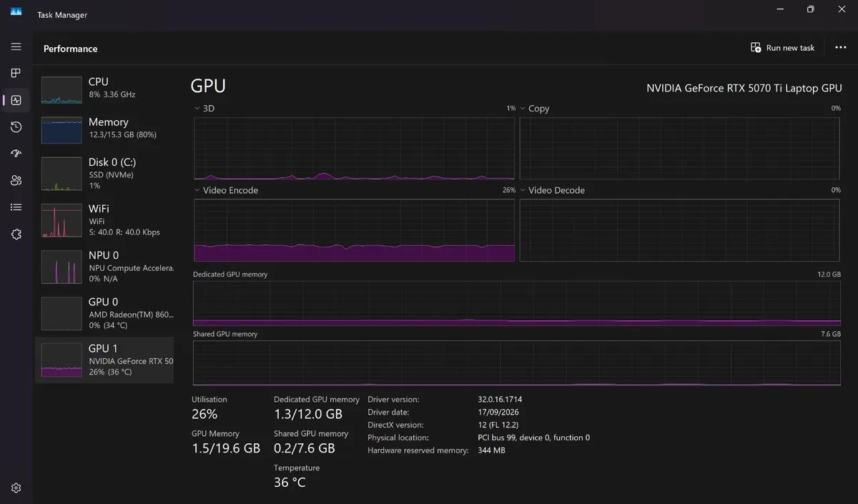Screen dimensions: 858x504
Task: Click the 7.6 GB shared memory scale label
Action: point(831,335)
